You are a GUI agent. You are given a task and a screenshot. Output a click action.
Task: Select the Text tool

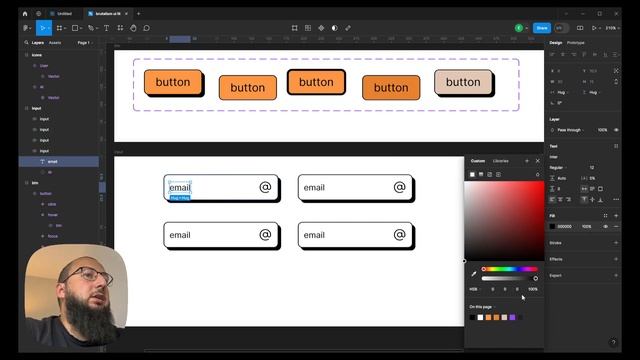coord(107,28)
